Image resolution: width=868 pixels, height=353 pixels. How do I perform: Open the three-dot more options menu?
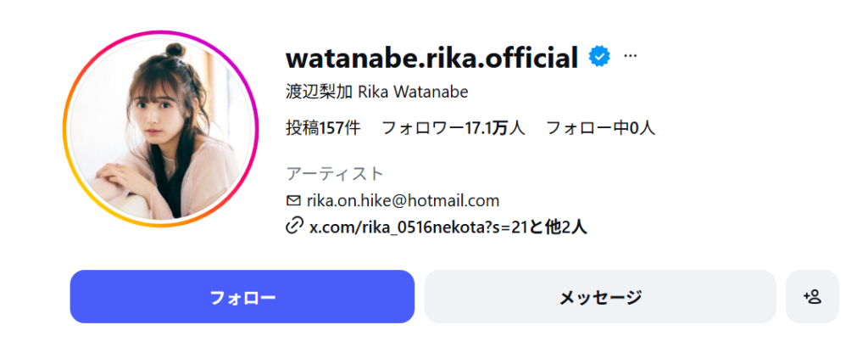tap(630, 56)
